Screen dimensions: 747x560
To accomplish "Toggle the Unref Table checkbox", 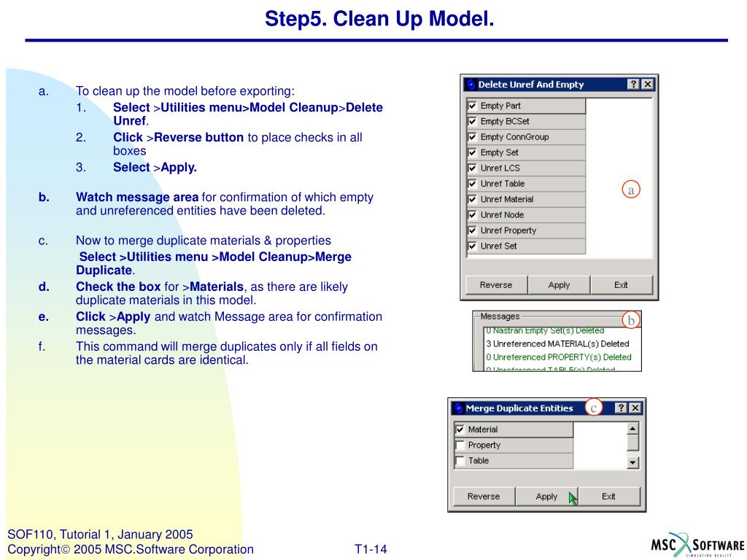I will point(472,184).
